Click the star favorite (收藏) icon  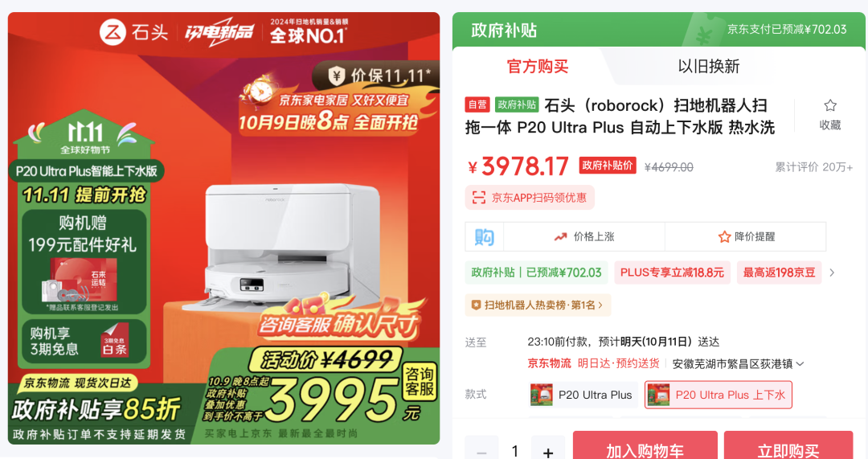point(829,105)
